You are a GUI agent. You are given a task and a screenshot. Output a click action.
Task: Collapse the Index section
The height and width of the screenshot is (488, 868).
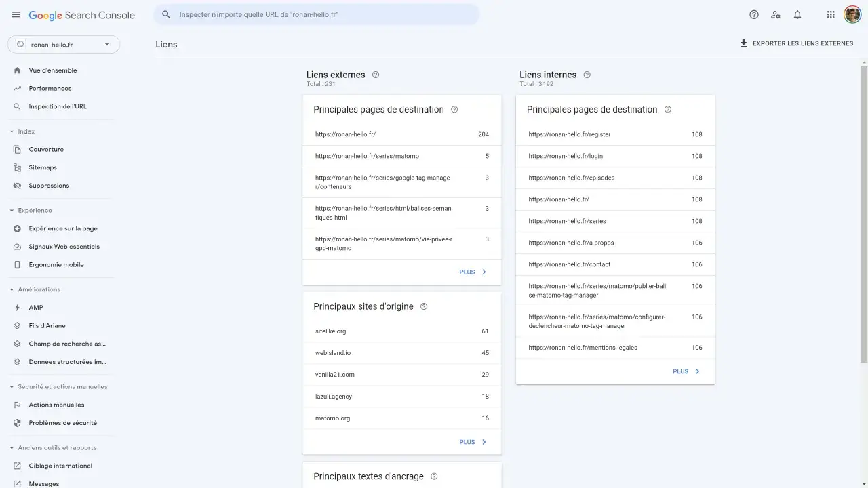[12, 131]
